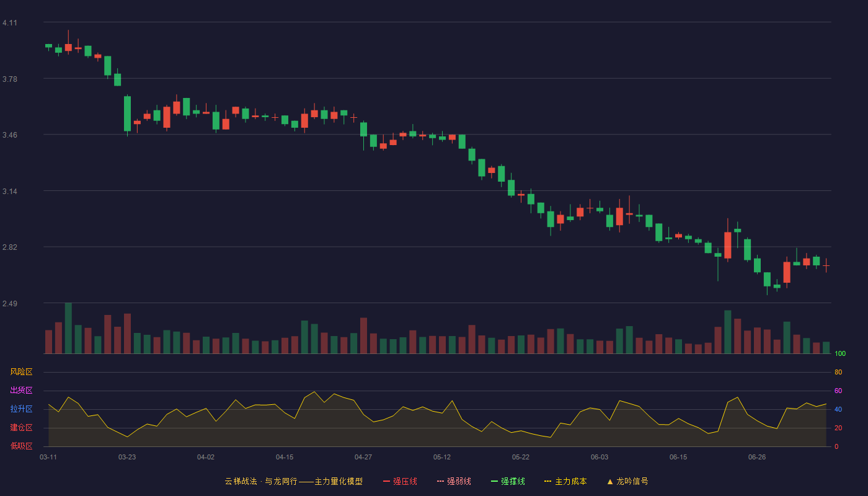868x496 pixels.
Task: Click the 80 indicator scale label
Action: pos(838,372)
